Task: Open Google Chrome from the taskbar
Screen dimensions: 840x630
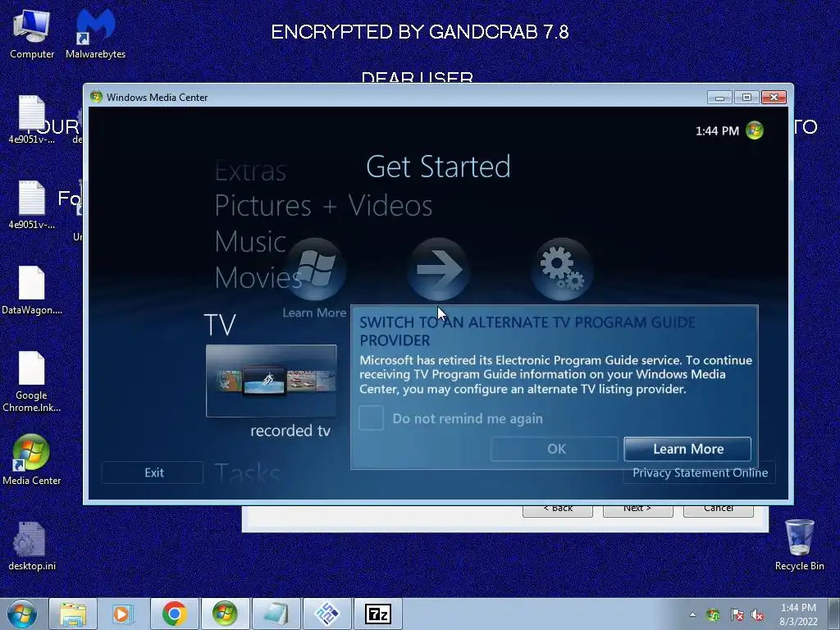Action: [x=174, y=614]
